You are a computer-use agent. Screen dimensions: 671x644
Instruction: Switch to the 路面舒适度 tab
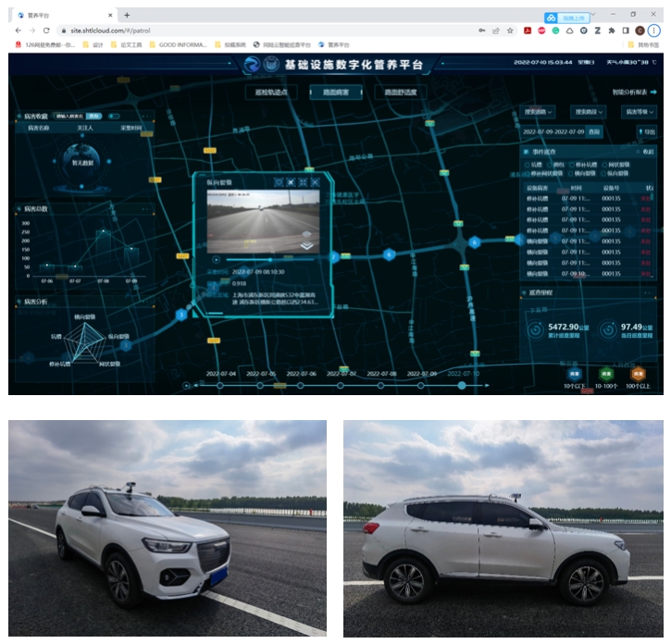[400, 92]
